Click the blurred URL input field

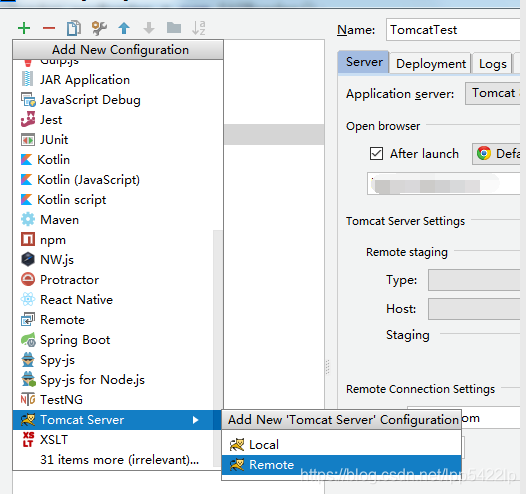click(x=443, y=184)
